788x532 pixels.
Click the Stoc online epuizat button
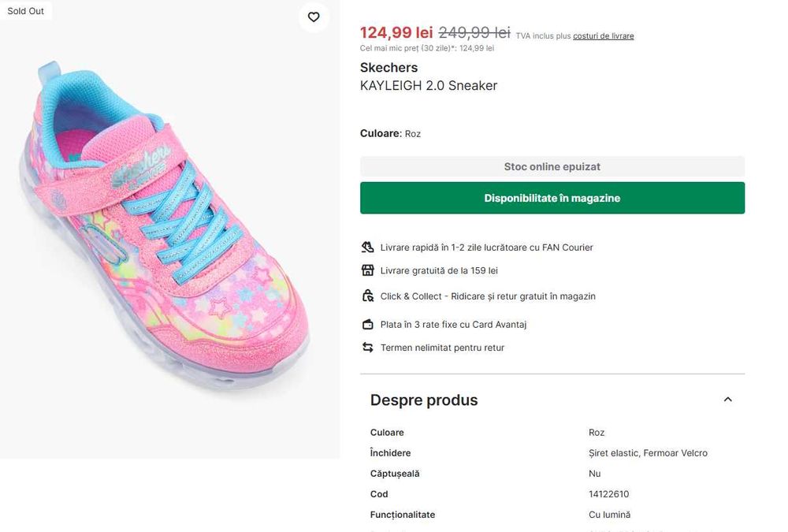pos(552,167)
